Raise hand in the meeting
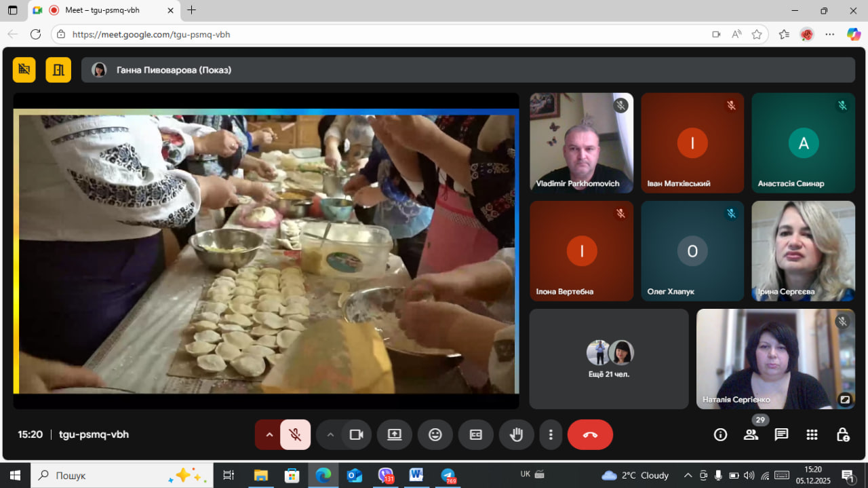Image resolution: width=868 pixels, height=488 pixels. click(x=516, y=435)
